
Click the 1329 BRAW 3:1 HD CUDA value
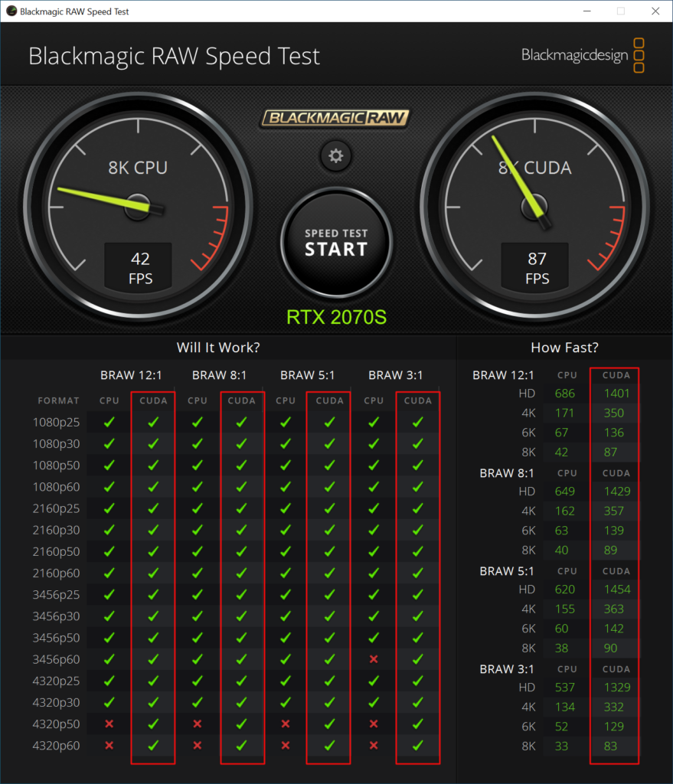(617, 688)
